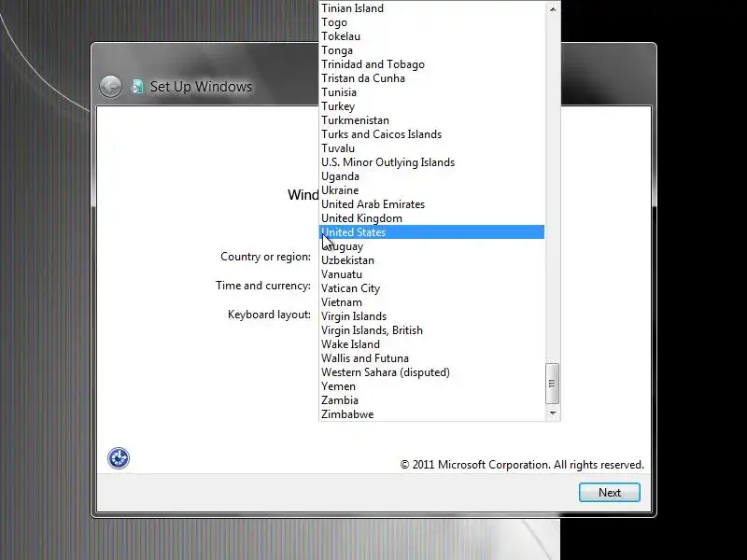Pick Turkmenistan from the list
This screenshot has height=560, width=747.
coord(431,120)
